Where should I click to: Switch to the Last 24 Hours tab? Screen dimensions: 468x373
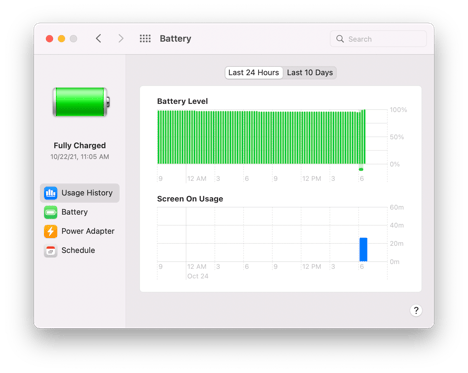point(254,73)
